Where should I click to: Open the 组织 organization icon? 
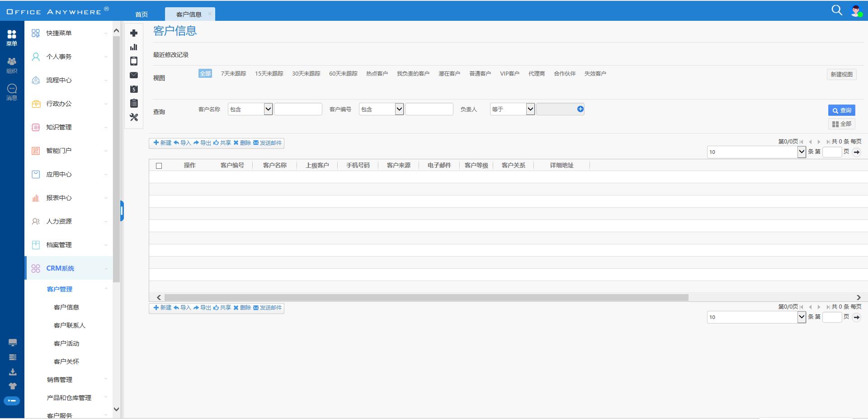[12, 65]
